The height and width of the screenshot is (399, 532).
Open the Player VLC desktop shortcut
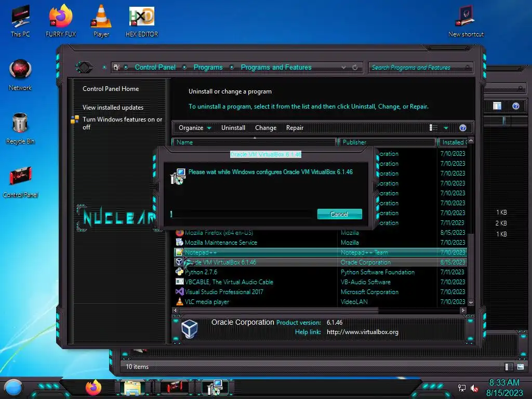click(101, 20)
